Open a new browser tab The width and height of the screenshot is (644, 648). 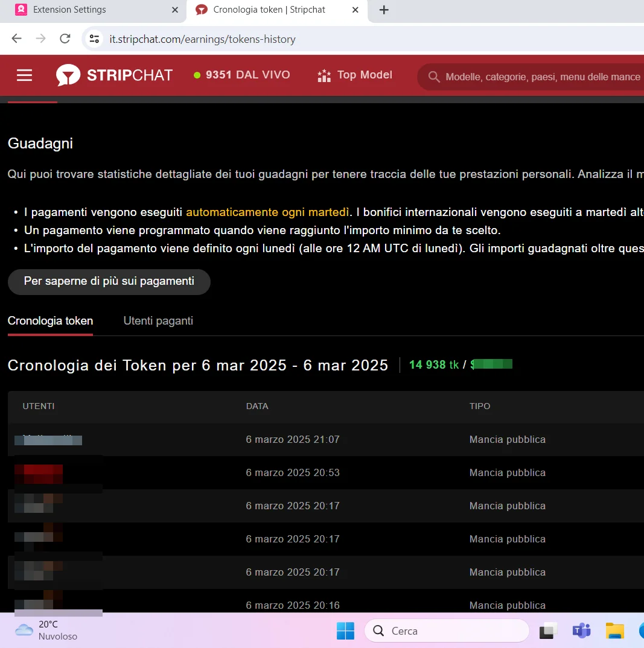click(x=384, y=10)
